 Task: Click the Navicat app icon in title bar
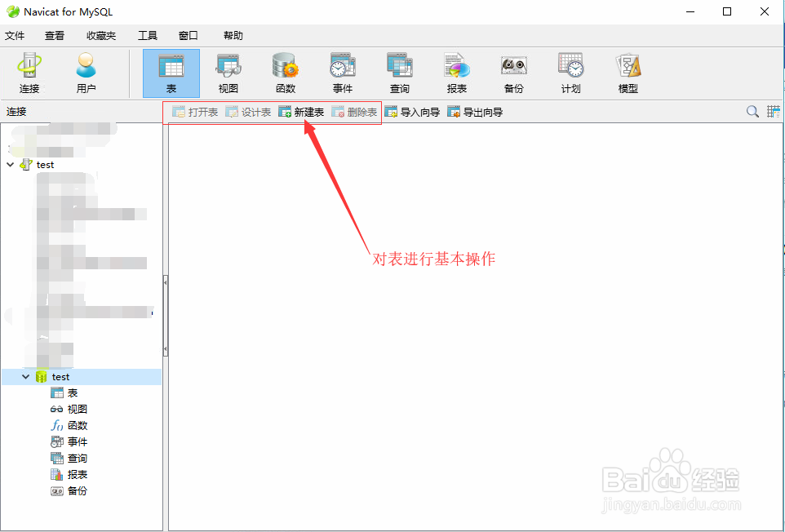pyautogui.click(x=12, y=11)
